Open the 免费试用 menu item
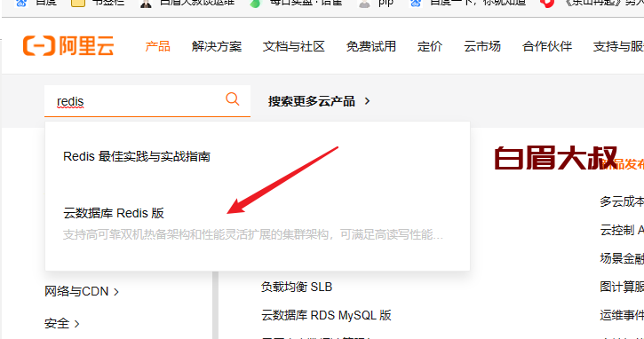The height and width of the screenshot is (339, 644). click(371, 46)
